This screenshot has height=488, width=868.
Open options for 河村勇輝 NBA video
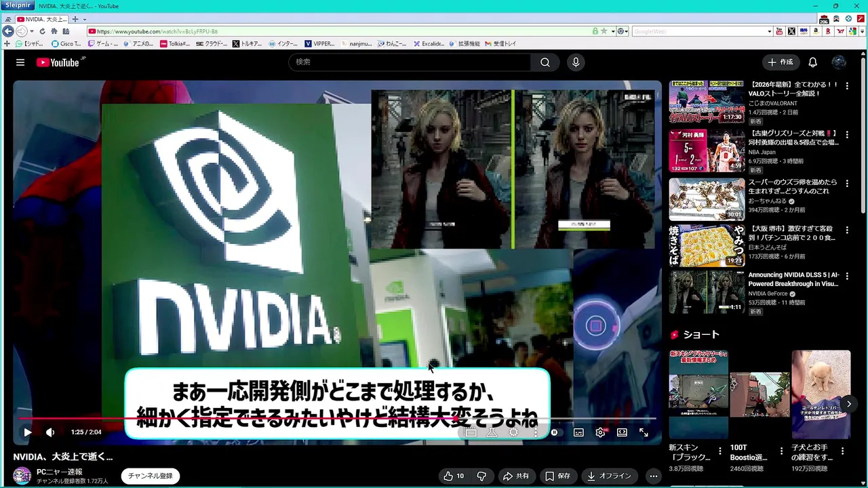tap(847, 135)
